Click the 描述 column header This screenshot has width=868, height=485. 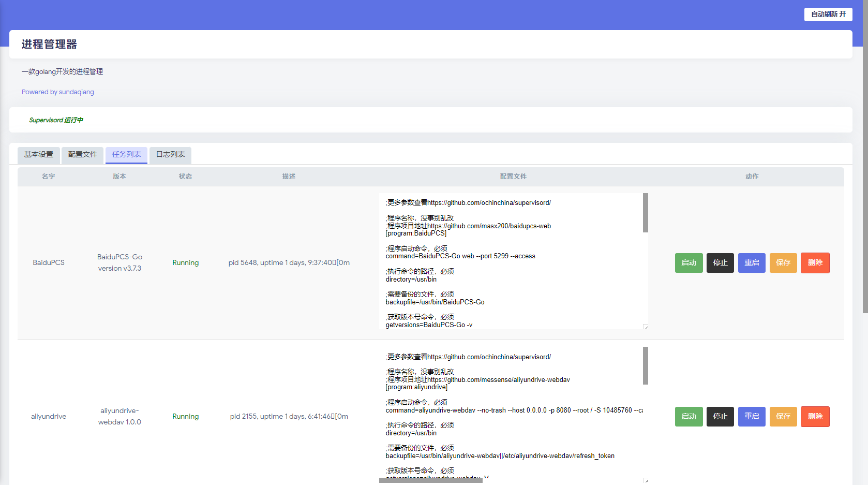[289, 177]
